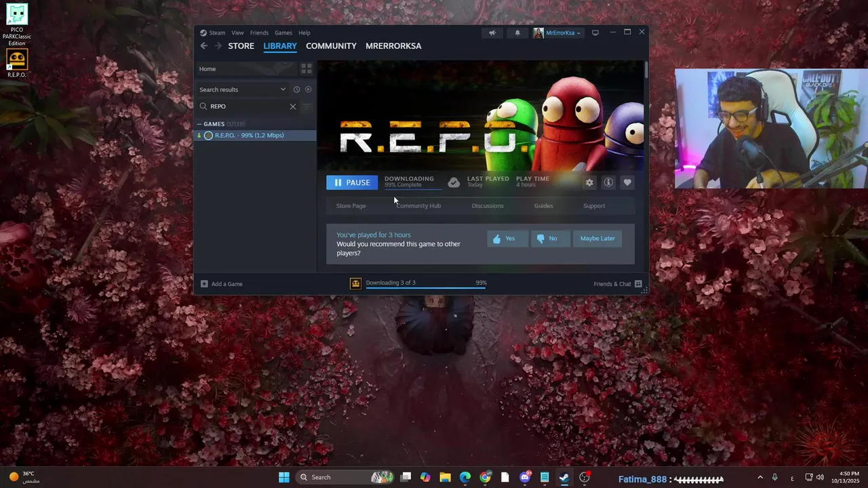868x488 pixels.
Task: Open the Support link
Action: click(x=594, y=206)
